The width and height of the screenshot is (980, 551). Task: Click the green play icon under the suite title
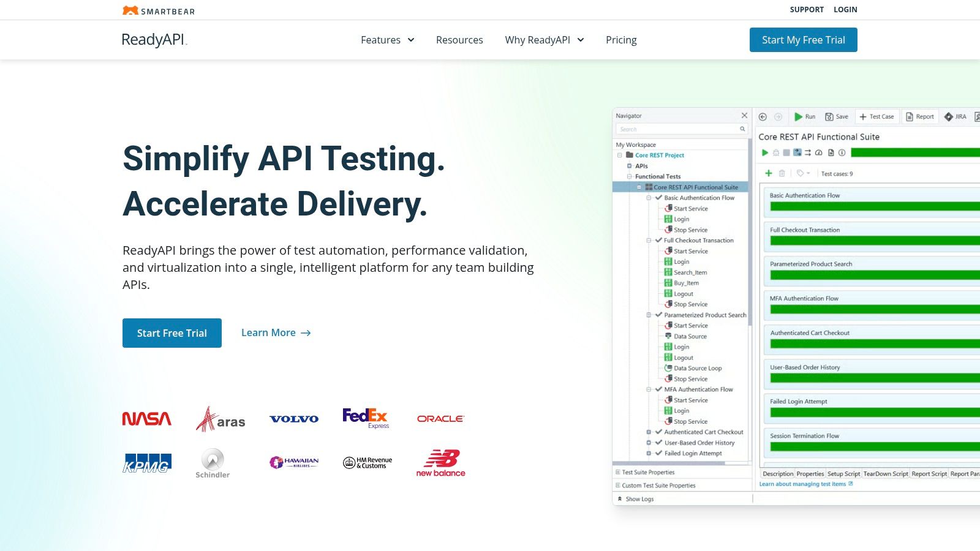(x=765, y=152)
